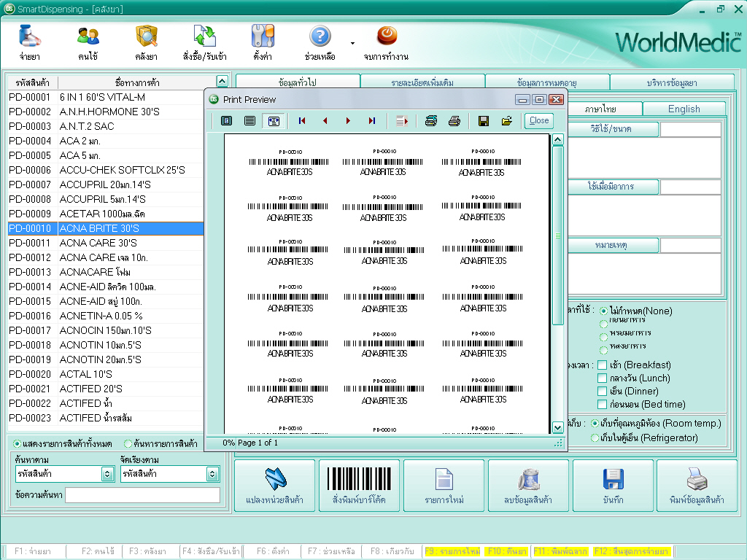Switch to the English language tab

tap(684, 109)
